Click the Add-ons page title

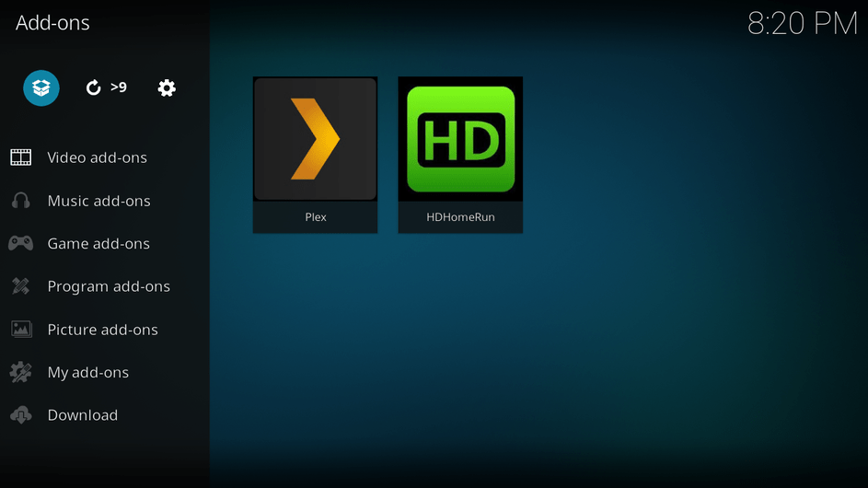pyautogui.click(x=52, y=23)
